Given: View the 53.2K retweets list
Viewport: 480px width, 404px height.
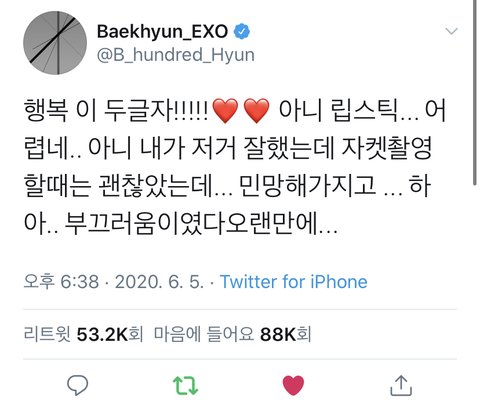Looking at the screenshot, I should [x=102, y=334].
